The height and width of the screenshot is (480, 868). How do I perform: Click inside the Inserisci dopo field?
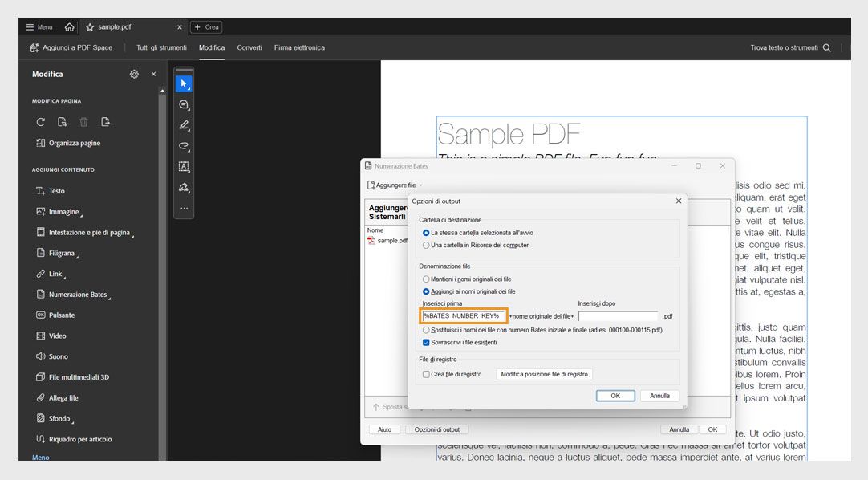[x=619, y=315]
